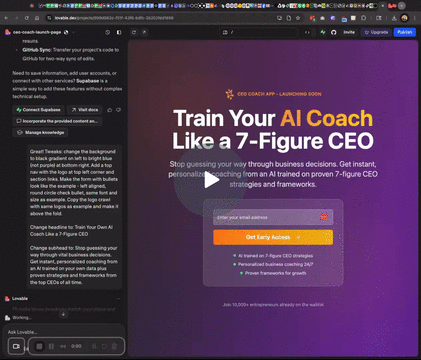Open the Chrome three-dot menu

[415, 18]
